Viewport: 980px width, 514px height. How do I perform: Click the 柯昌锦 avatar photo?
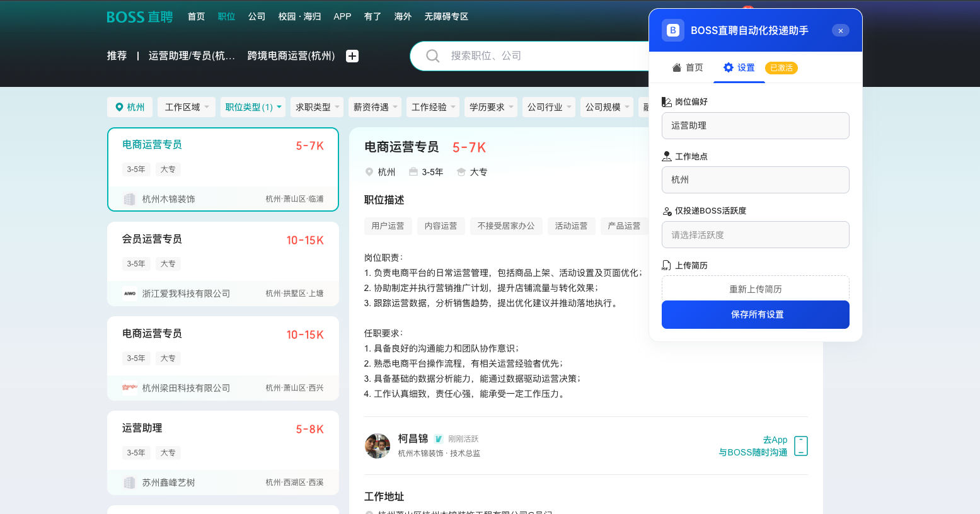click(x=378, y=445)
